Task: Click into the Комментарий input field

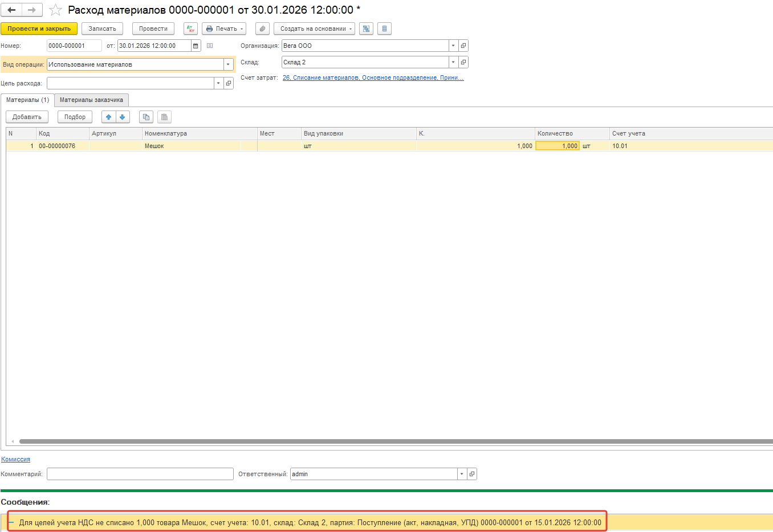Action: [140, 474]
